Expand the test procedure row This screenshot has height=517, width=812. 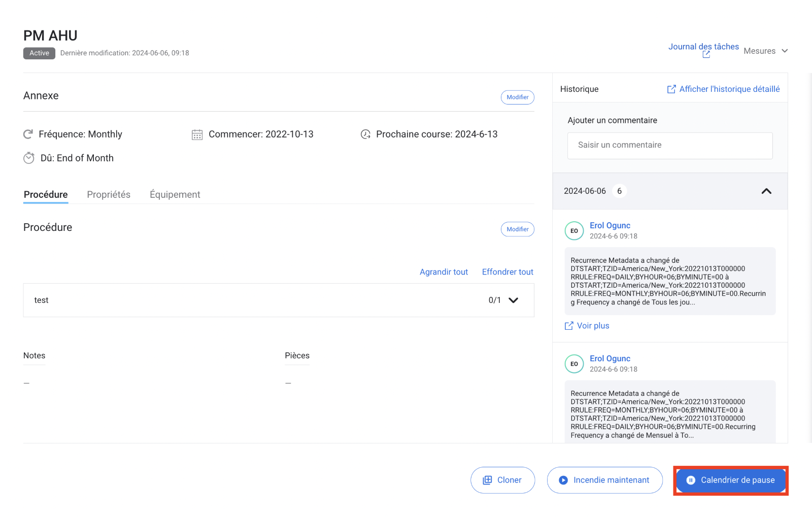coord(513,300)
